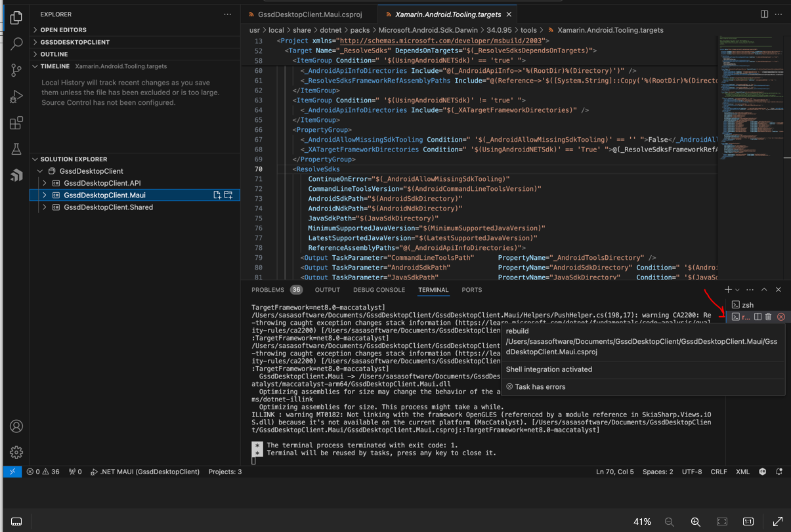The height and width of the screenshot is (532, 791).
Task: Click the remote window indicator in status bar
Action: click(x=12, y=472)
